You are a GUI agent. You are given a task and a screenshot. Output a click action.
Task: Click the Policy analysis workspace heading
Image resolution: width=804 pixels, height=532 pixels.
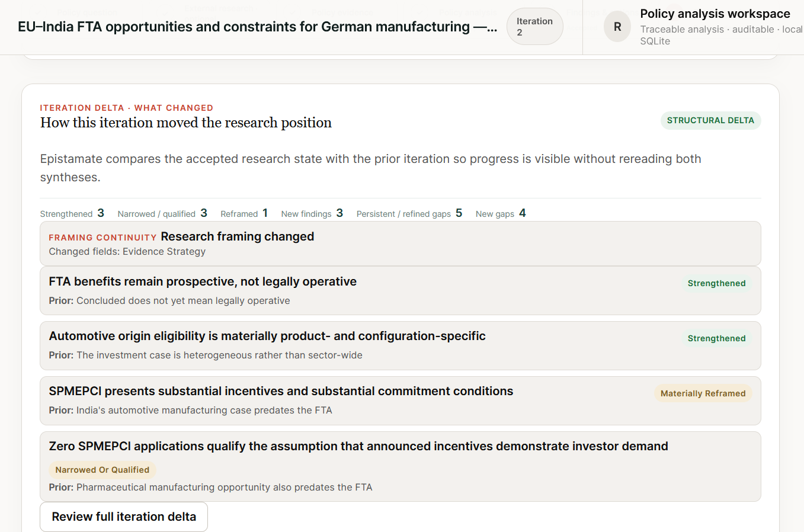(715, 14)
